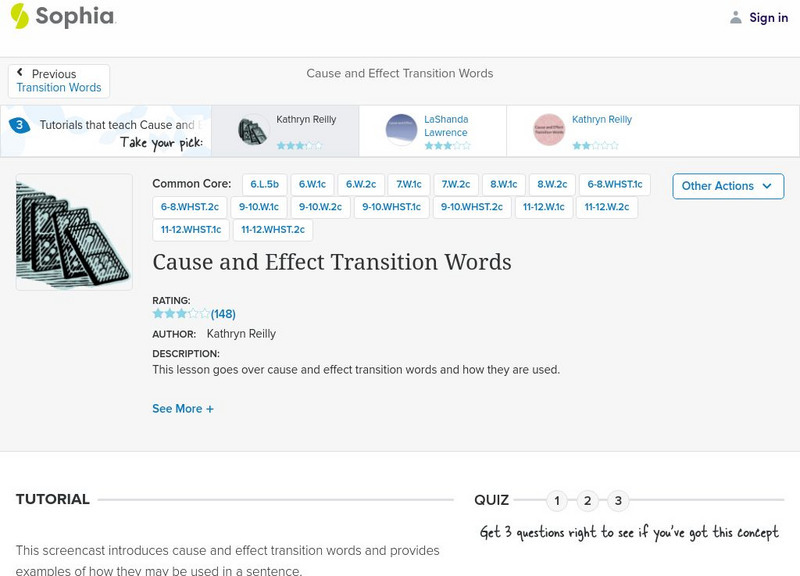The height and width of the screenshot is (576, 800).
Task: Expand description with See More +
Action: tap(183, 408)
